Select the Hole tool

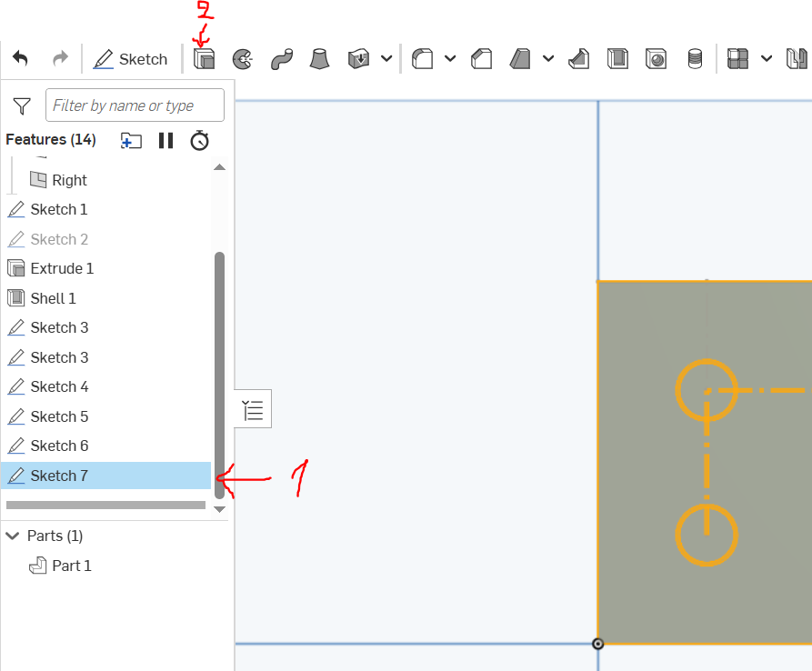(657, 59)
